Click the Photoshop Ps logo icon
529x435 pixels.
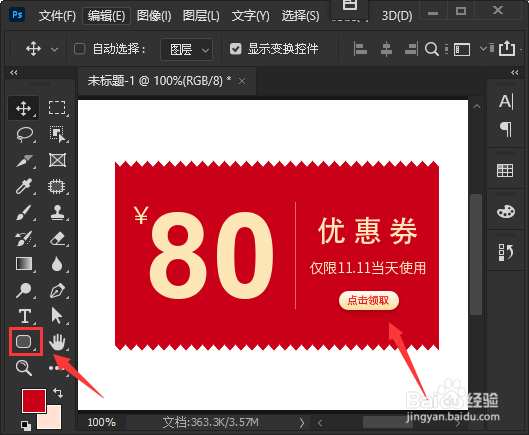pos(17,15)
